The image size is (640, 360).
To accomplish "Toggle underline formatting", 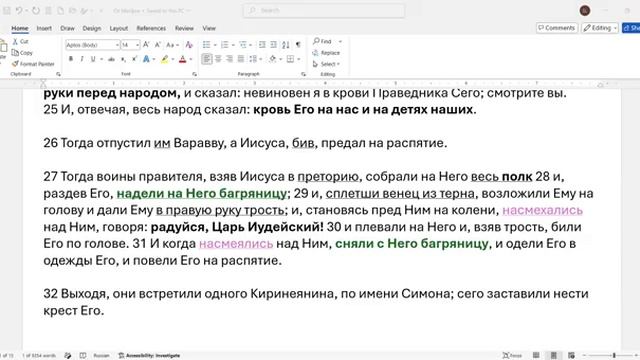I will tap(93, 60).
